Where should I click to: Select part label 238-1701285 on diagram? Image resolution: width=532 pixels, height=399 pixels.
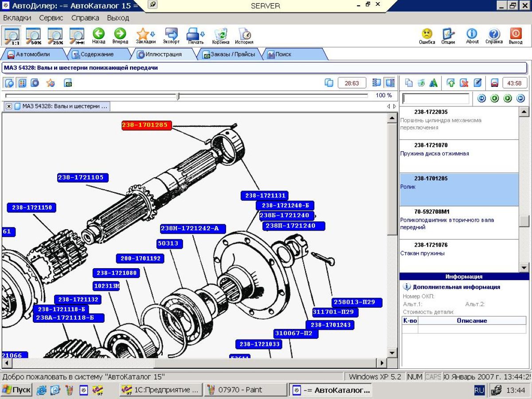point(147,125)
